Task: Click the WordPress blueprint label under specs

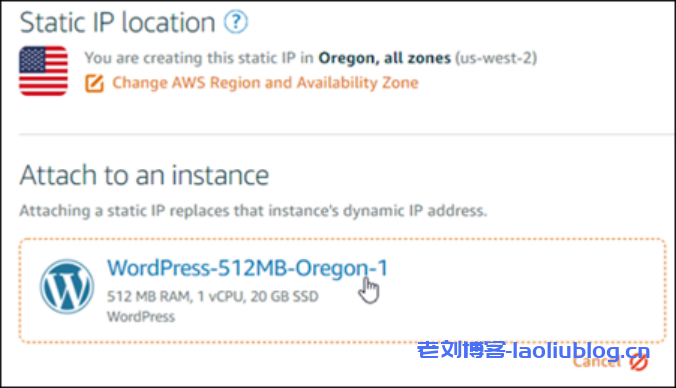Action: [x=141, y=317]
